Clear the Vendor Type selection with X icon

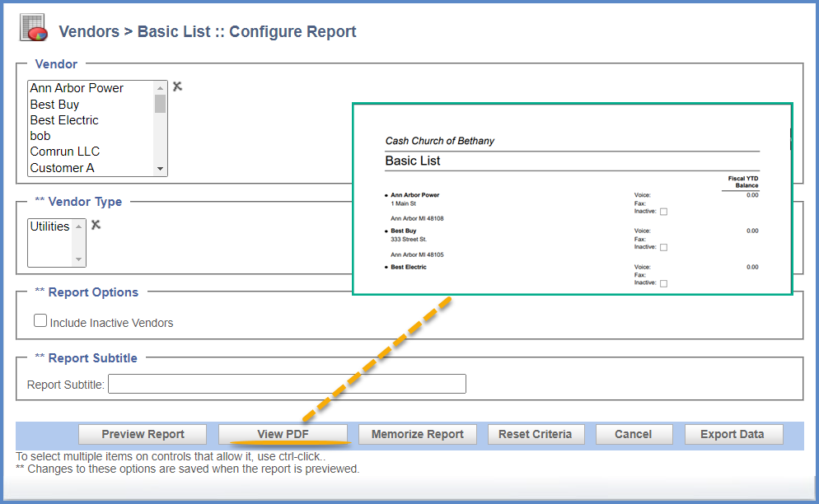click(x=96, y=225)
